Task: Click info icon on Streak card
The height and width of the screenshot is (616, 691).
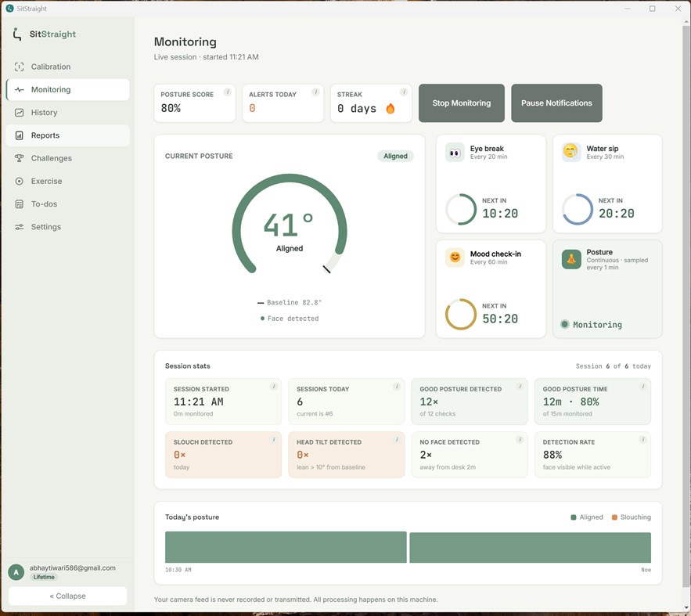Action: tap(404, 92)
